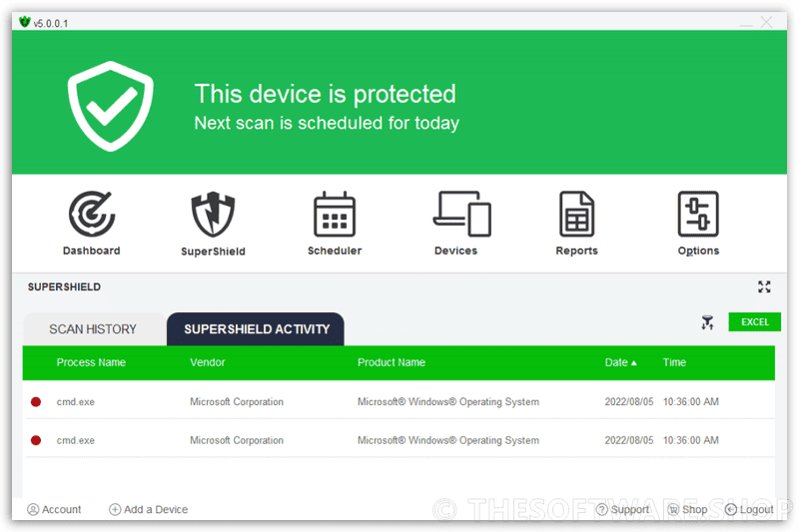Open the Support link
Screen dimensions: 799x532
pos(622,509)
